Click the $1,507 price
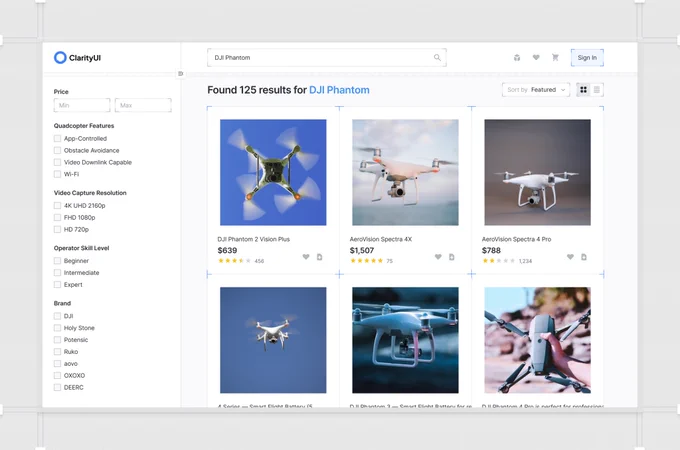 [x=362, y=250]
